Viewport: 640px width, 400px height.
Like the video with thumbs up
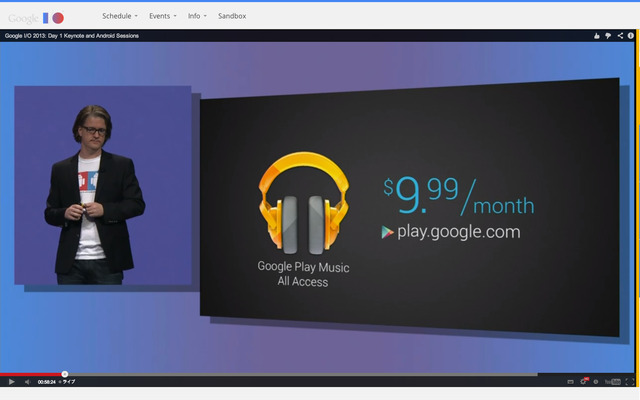point(597,36)
